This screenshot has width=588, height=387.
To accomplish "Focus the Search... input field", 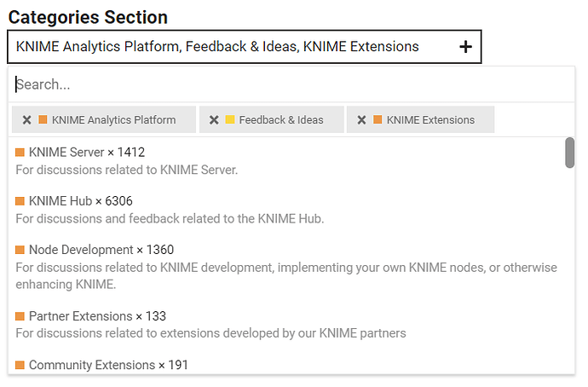I will [291, 84].
